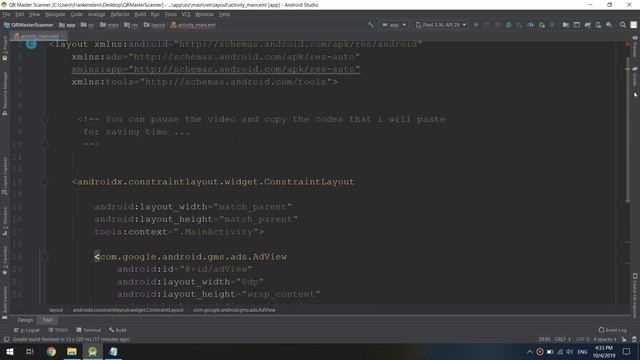This screenshot has height=360, width=640.
Task: Click the 4 spaces indent selector
Action: [x=604, y=339]
